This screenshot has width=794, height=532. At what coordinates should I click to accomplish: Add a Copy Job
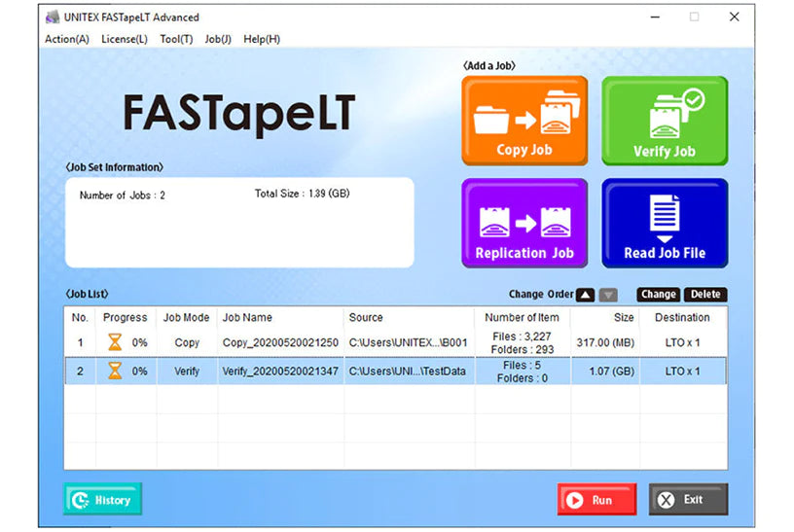click(524, 121)
